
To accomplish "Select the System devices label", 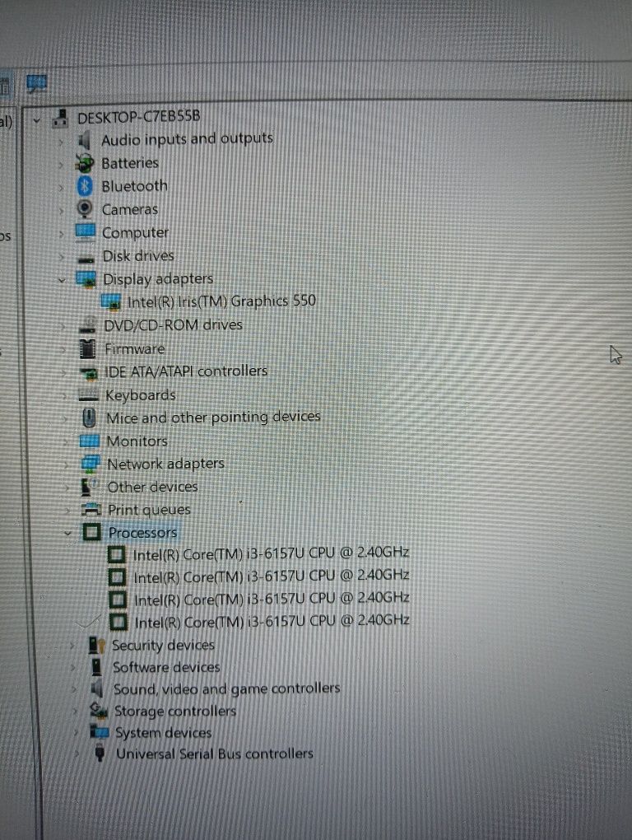I will tap(164, 733).
